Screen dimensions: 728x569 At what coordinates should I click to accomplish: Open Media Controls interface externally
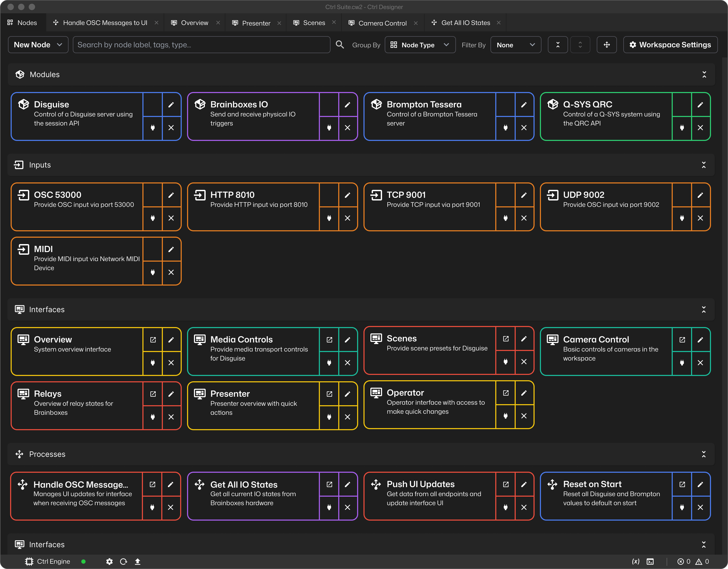point(329,340)
